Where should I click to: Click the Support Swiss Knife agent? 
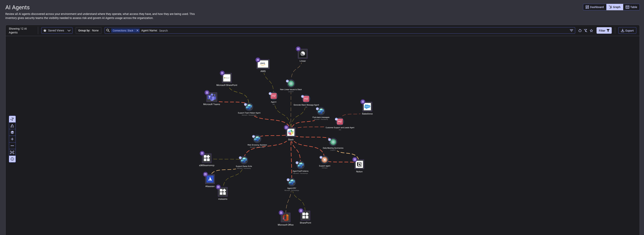244,160
